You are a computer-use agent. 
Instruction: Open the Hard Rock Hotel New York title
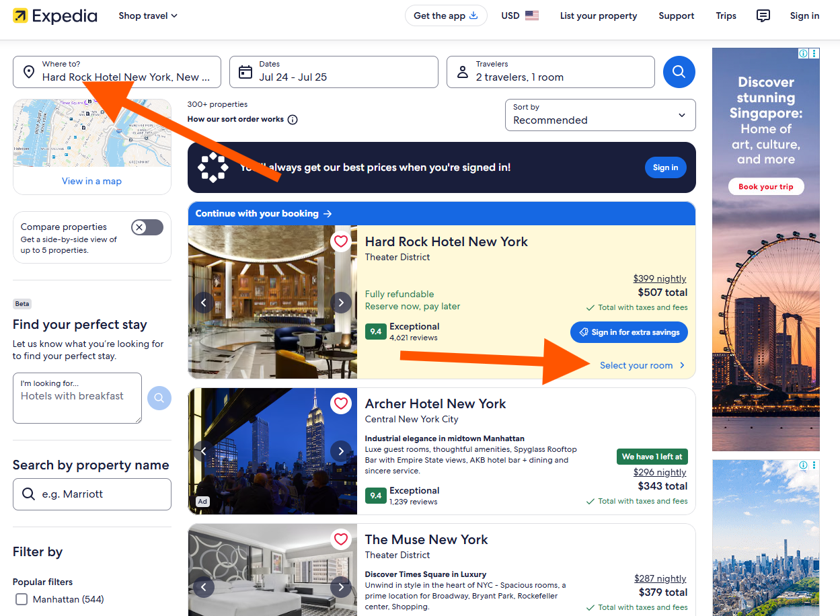tap(447, 242)
